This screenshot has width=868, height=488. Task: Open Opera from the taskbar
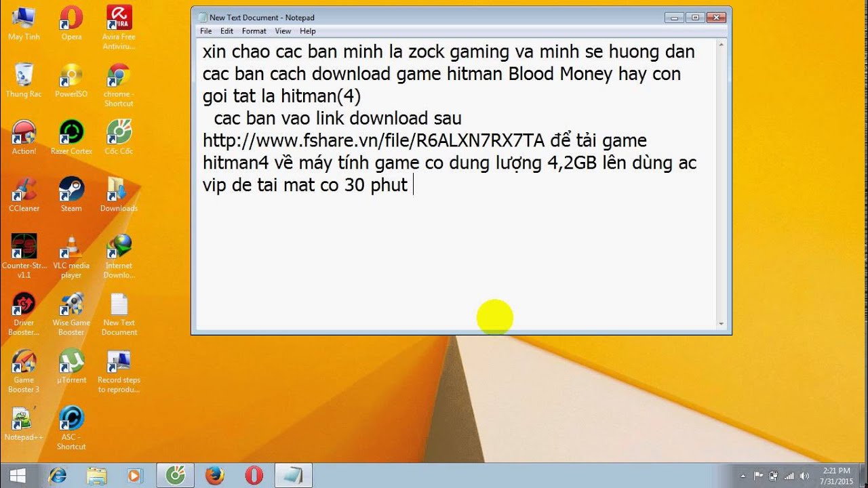(x=254, y=476)
